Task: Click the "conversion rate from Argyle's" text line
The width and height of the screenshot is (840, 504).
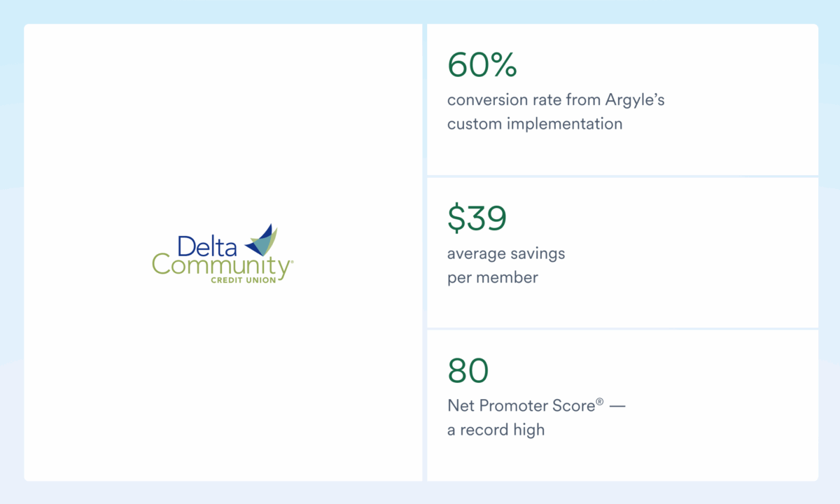Action: tap(556, 100)
